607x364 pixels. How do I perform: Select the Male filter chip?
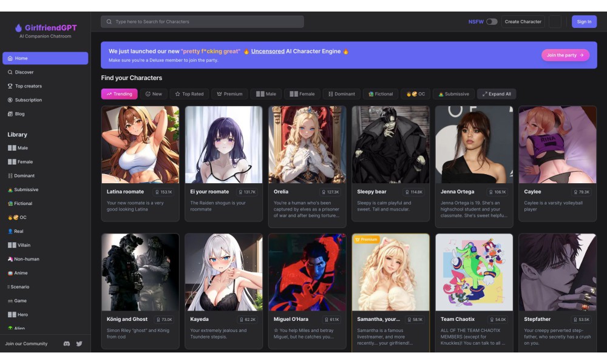click(266, 94)
